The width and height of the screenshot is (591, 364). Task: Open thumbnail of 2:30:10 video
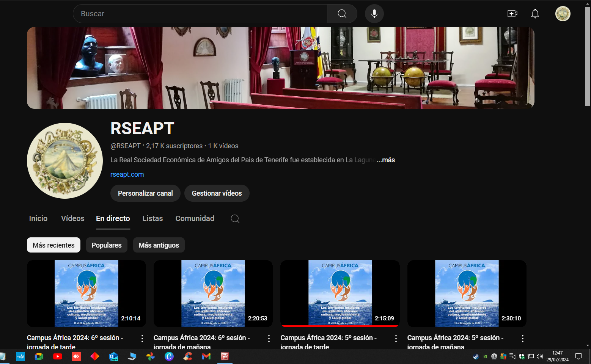tap(467, 293)
